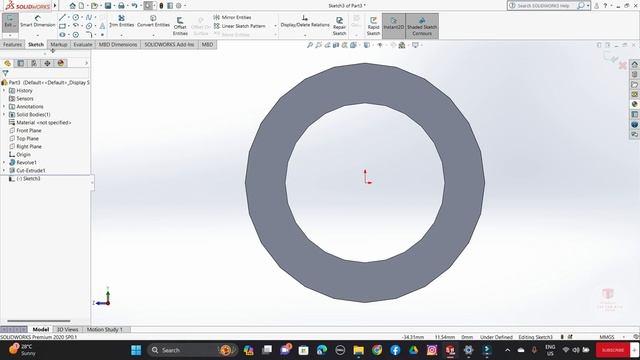Open the DisplayManager panel tab
Screen dimensions: 640x360
(x=61, y=63)
